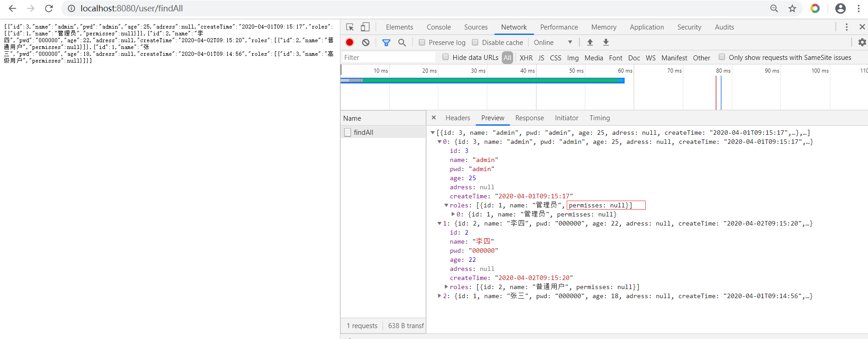The height and width of the screenshot is (339, 868).
Task: Open the zoom magnifier in the address bar
Action: [774, 8]
